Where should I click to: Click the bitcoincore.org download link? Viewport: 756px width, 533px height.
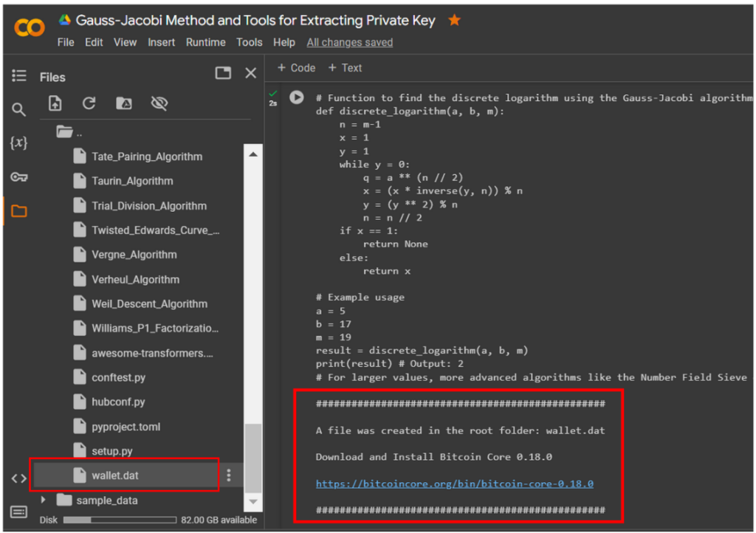click(455, 484)
